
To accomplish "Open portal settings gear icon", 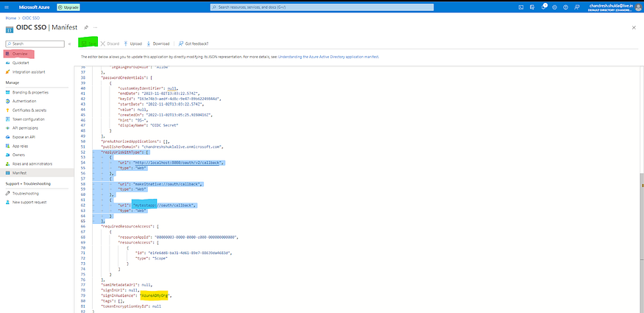I will (x=555, y=7).
